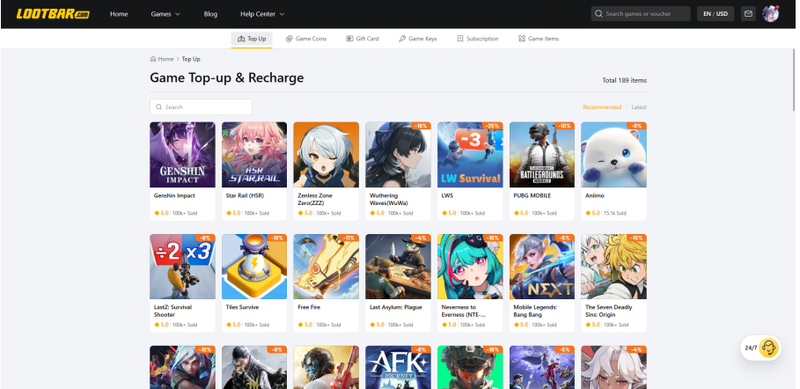Expand the Games dropdown menu

coord(165,14)
